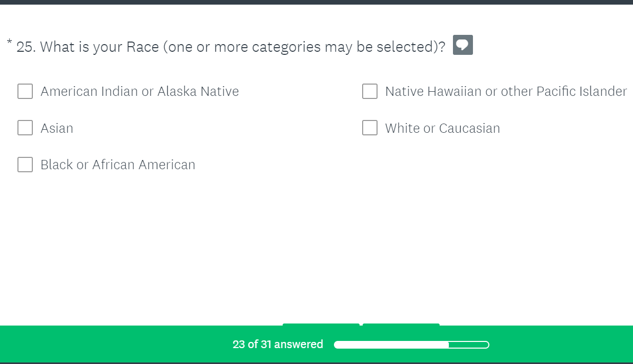Click the question 25 title text

pyautogui.click(x=231, y=47)
